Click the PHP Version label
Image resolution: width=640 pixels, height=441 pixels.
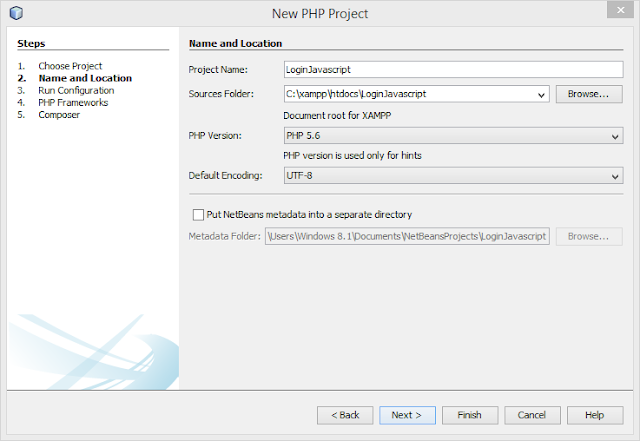pyautogui.click(x=215, y=136)
